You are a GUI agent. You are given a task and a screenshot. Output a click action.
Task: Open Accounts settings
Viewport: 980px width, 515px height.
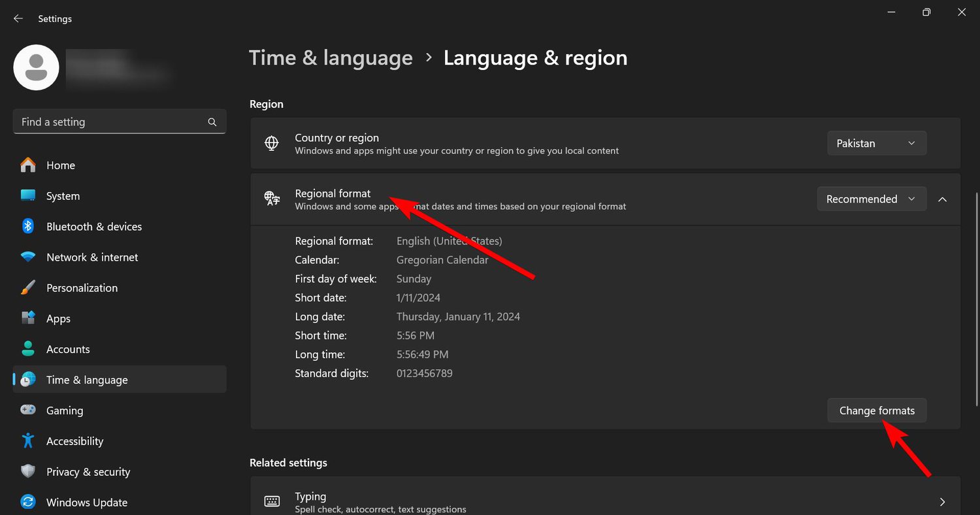68,349
